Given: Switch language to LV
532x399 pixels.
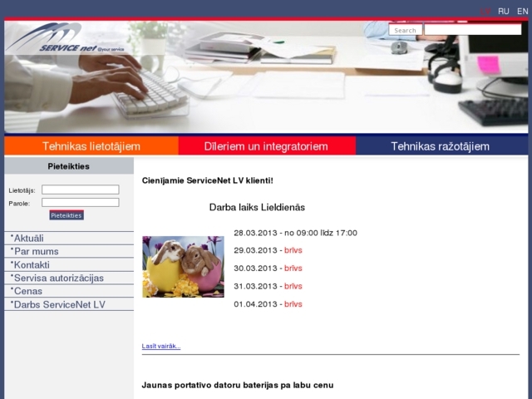Looking at the screenshot, I should pos(485,11).
